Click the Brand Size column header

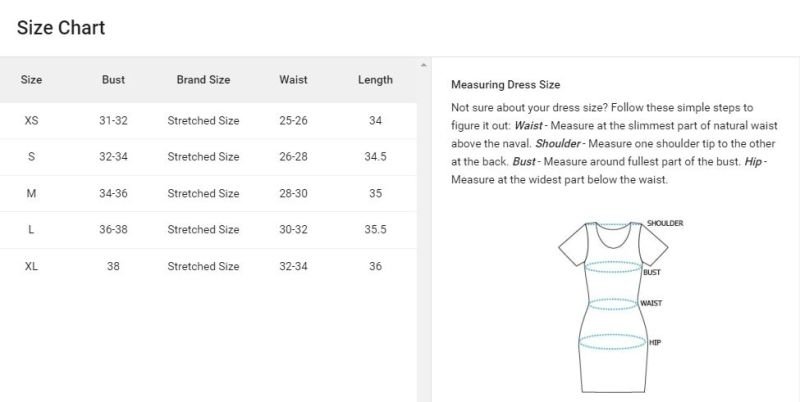click(x=203, y=80)
